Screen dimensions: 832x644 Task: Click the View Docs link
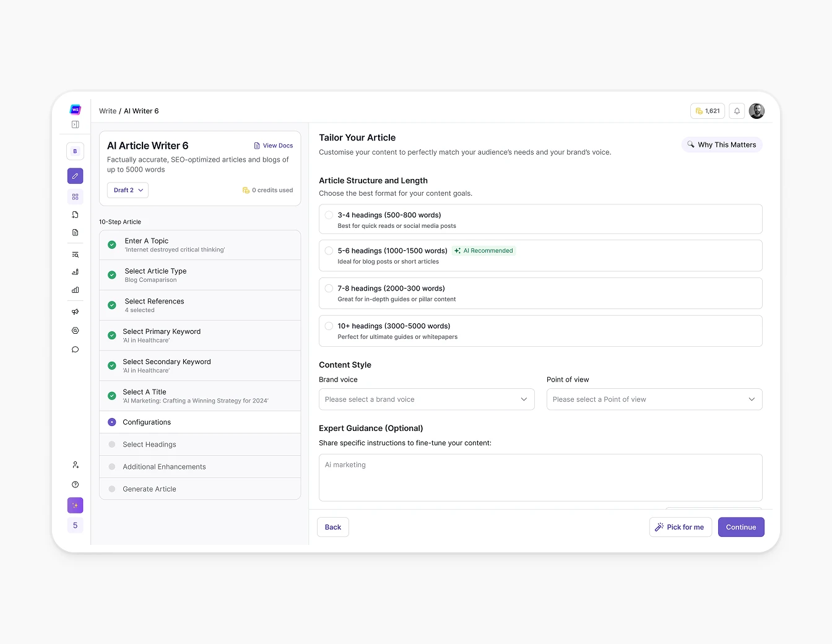click(x=273, y=145)
